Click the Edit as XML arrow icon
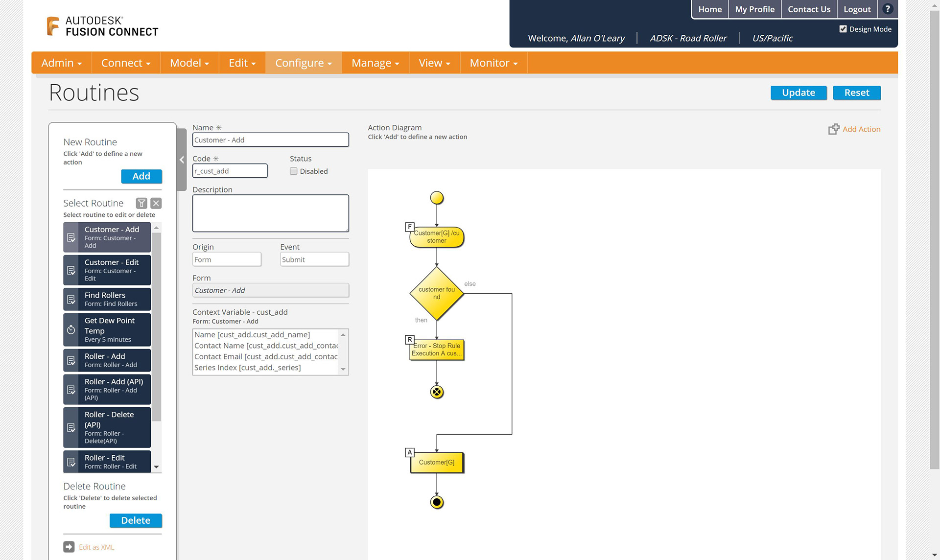This screenshot has height=560, width=940. click(x=69, y=547)
